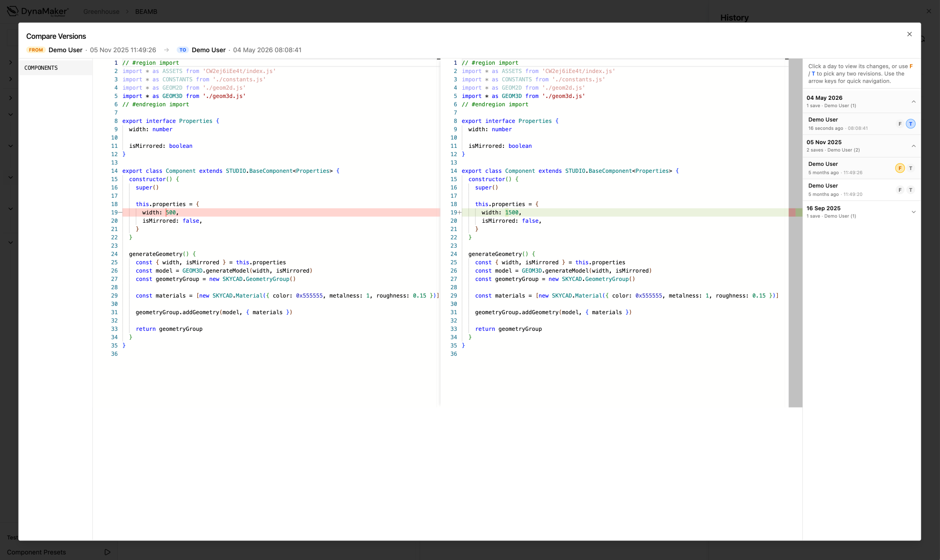
Task: Click right pane 'return geometryGroup' line
Action: 508,329
